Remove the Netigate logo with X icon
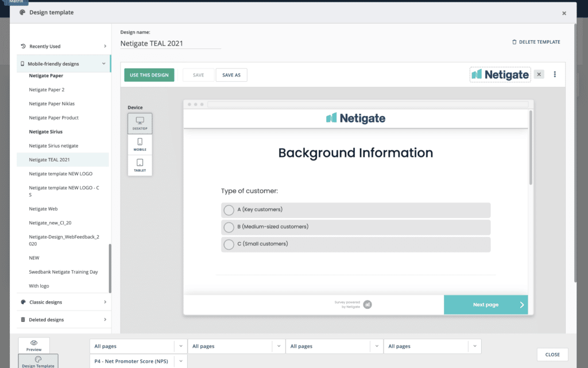Screen dimensions: 588x368 539,74
